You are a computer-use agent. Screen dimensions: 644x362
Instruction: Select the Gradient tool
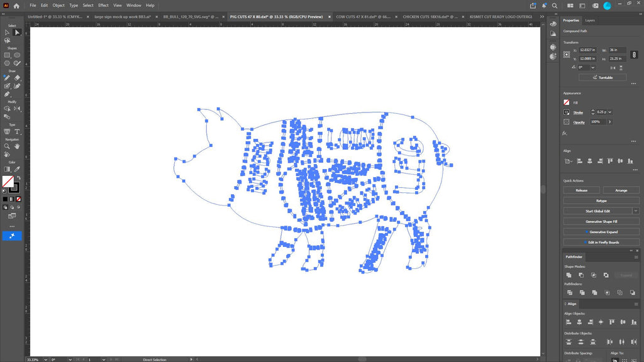[x=7, y=169]
